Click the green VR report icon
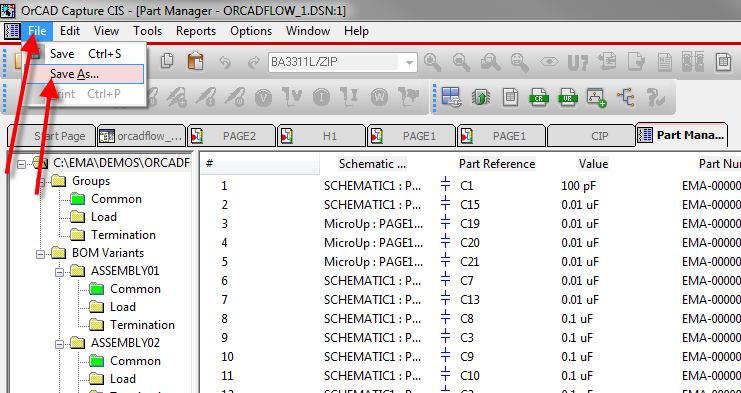The height and width of the screenshot is (393, 741). point(568,97)
